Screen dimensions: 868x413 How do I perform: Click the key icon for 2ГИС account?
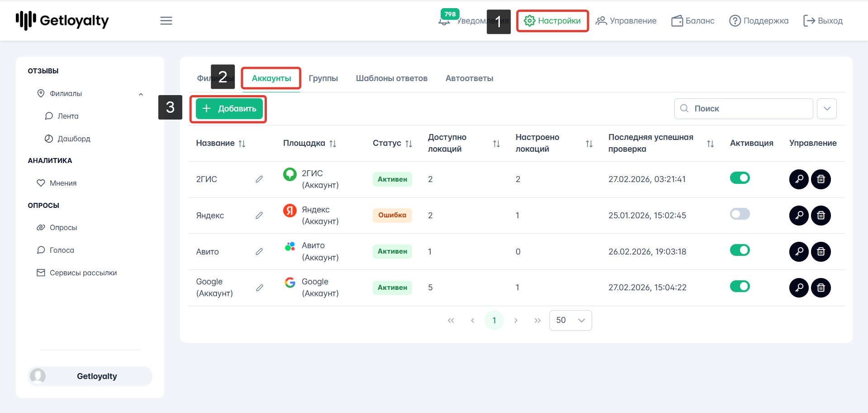tap(799, 179)
